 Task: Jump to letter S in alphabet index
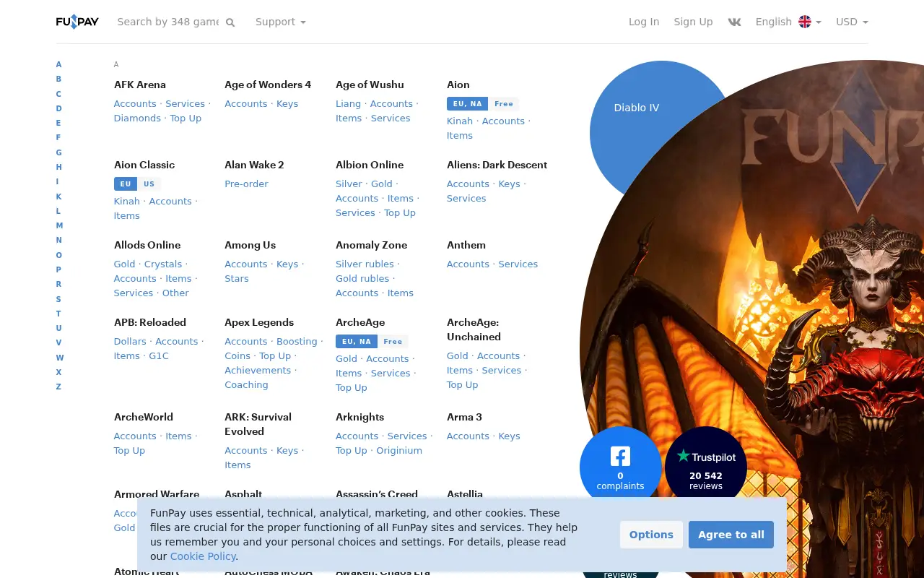click(x=58, y=299)
